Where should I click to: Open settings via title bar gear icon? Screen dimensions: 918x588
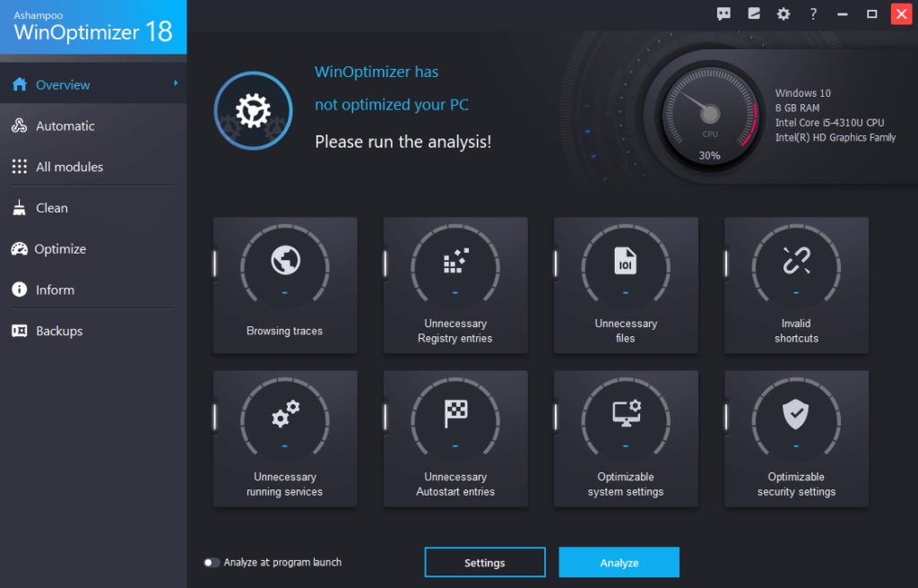click(784, 14)
